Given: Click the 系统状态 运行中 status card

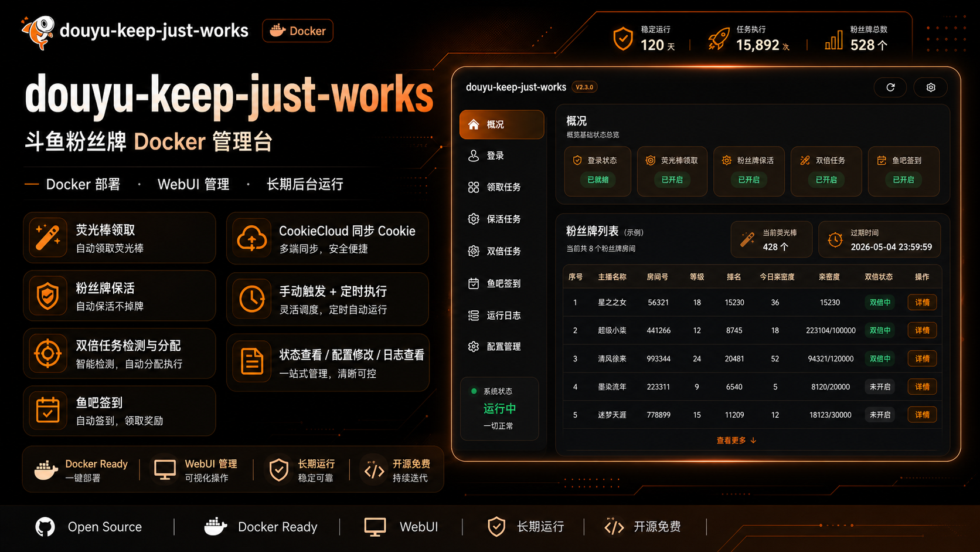Looking at the screenshot, I should [499, 408].
